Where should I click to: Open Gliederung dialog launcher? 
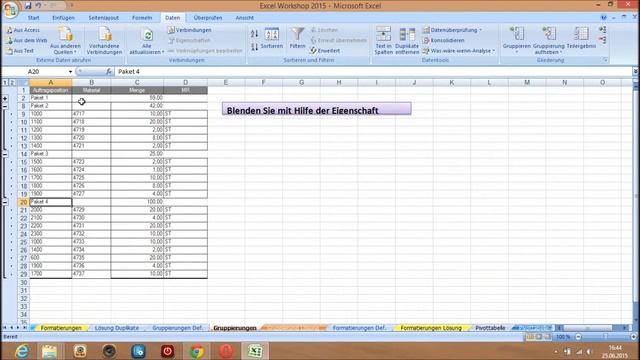(x=605, y=60)
